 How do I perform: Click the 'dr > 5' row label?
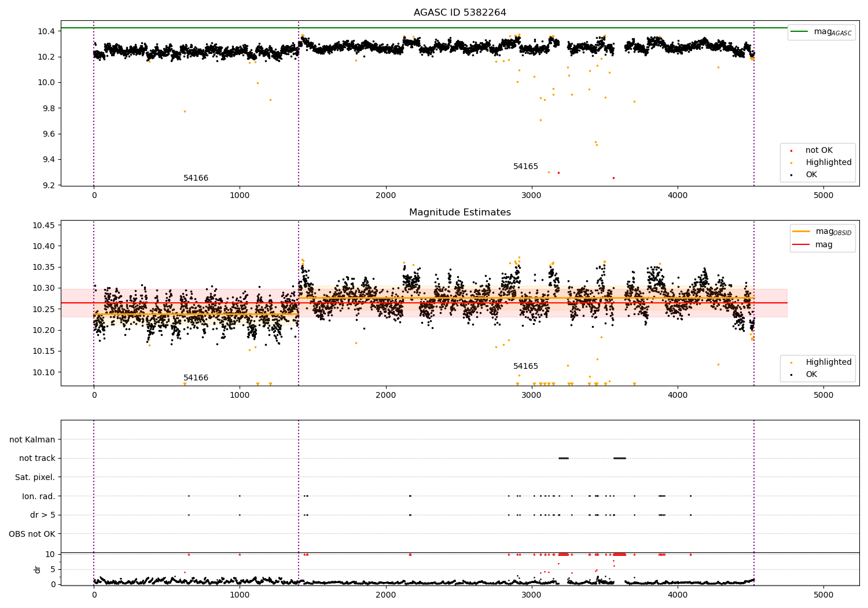(x=43, y=515)
